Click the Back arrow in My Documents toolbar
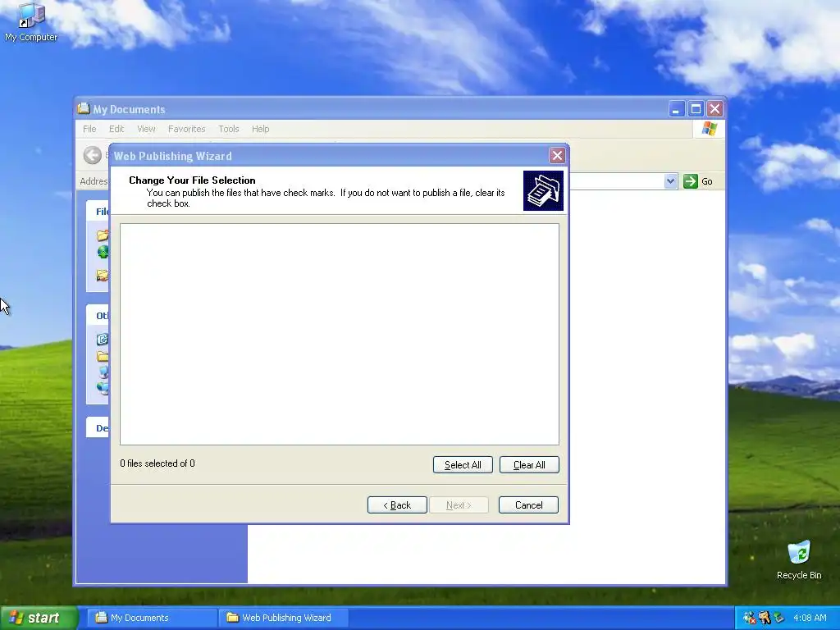This screenshot has width=840, height=630. pyautogui.click(x=92, y=155)
